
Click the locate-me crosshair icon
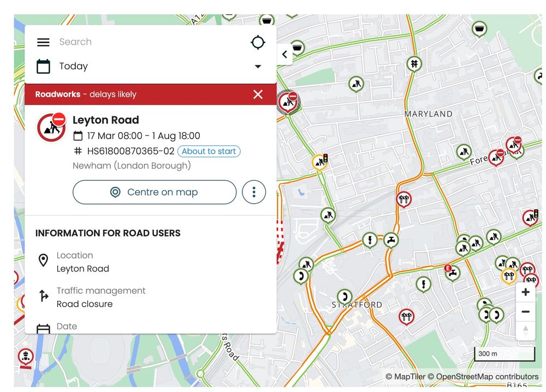pos(258,42)
